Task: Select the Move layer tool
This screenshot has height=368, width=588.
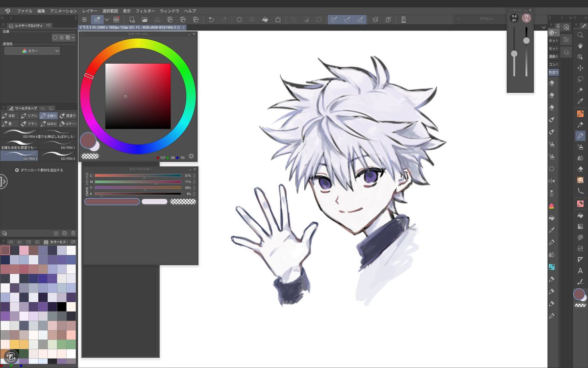Action: (581, 68)
